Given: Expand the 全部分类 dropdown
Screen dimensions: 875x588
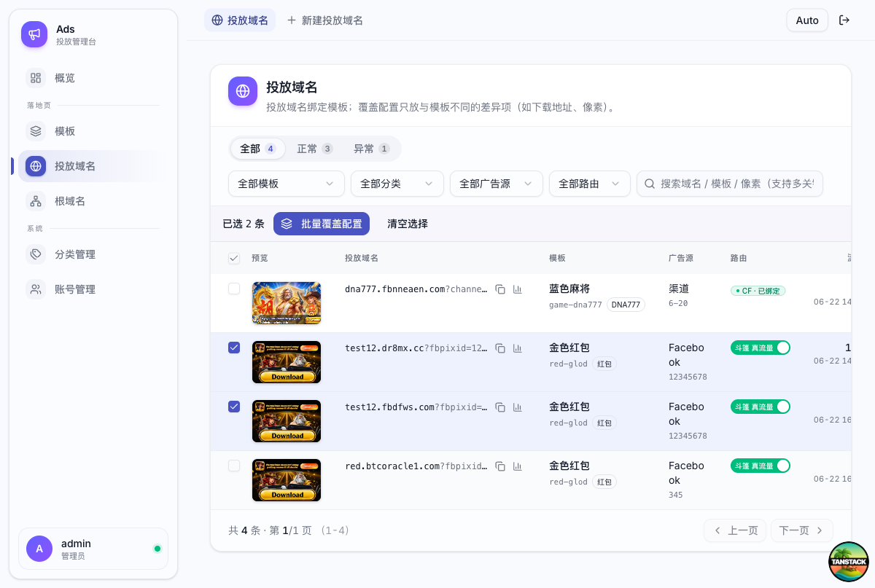Looking at the screenshot, I should (x=397, y=184).
